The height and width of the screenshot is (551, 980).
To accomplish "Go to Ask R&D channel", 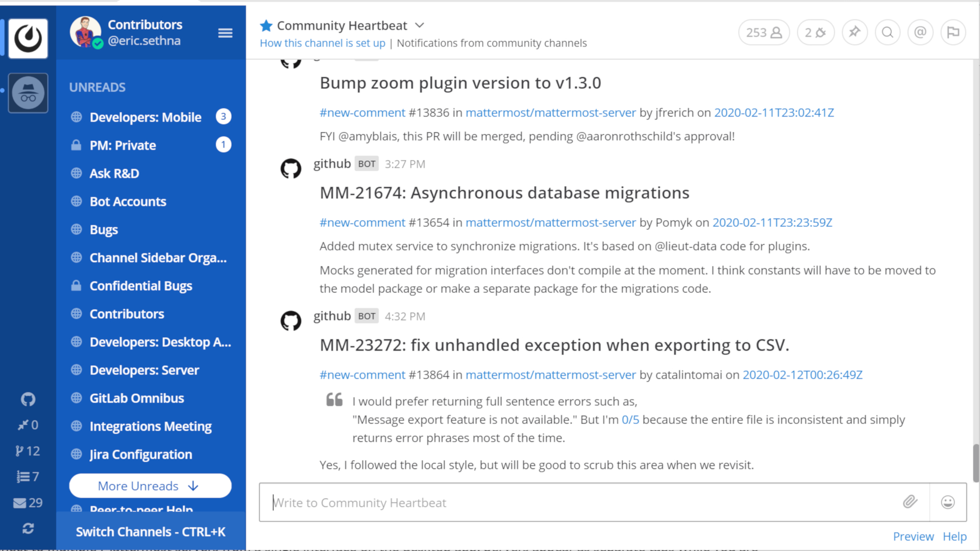I will click(x=151, y=173).
